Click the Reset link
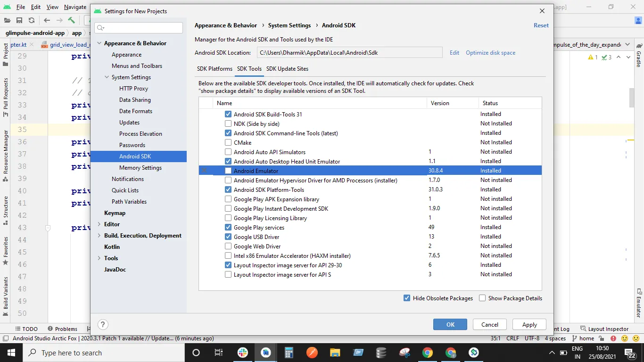This screenshot has height=362, width=644. click(541, 25)
